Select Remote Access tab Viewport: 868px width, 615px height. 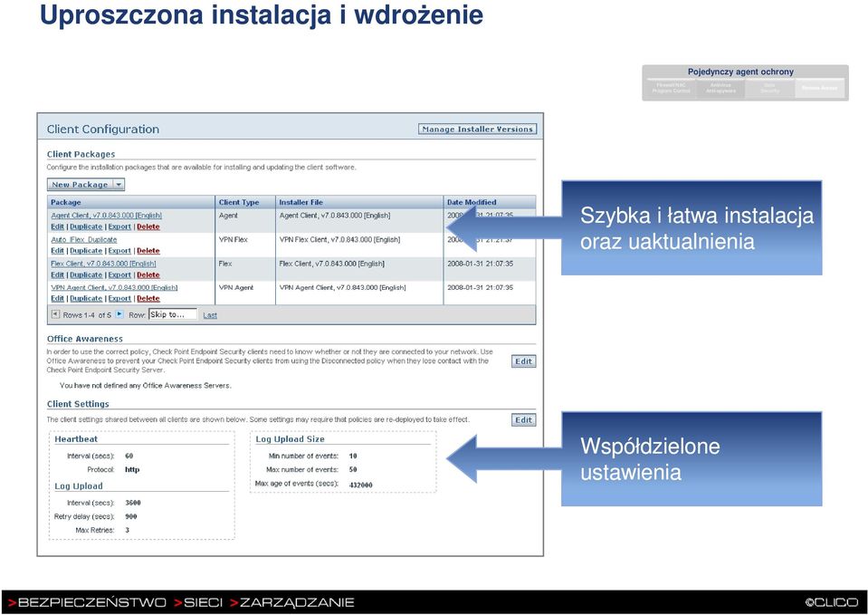coord(820,88)
